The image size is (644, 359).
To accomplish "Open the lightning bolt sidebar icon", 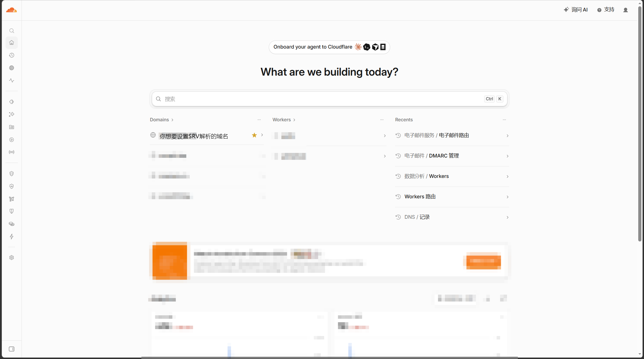I will (11, 237).
